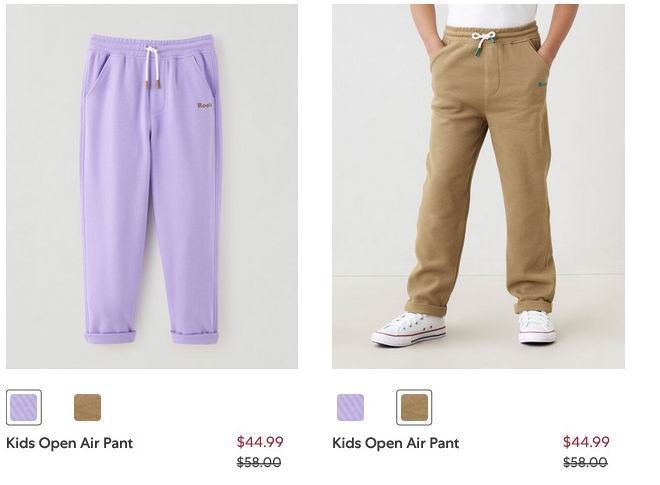Click the white drawstring on the purple pants
The width and height of the screenshot is (660, 485).
(x=152, y=68)
